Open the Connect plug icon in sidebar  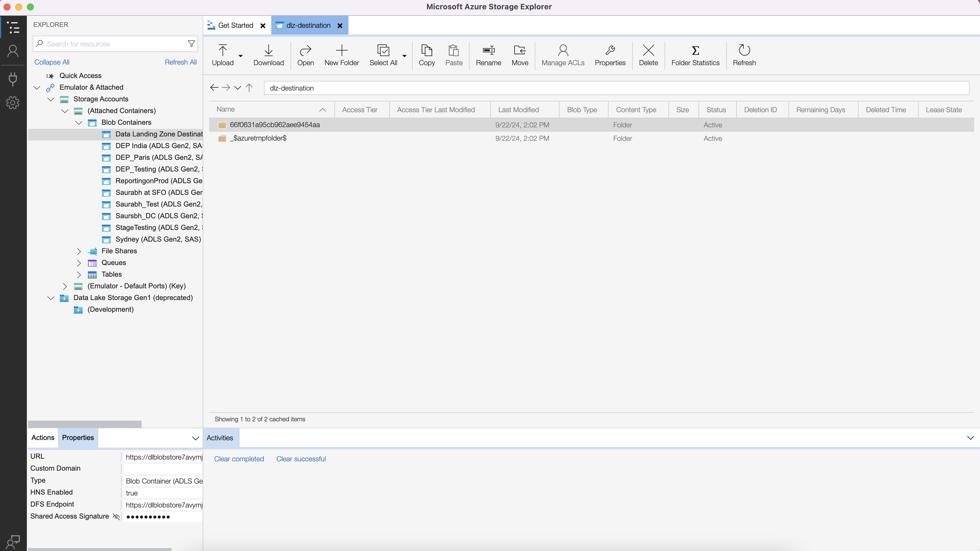point(13,79)
